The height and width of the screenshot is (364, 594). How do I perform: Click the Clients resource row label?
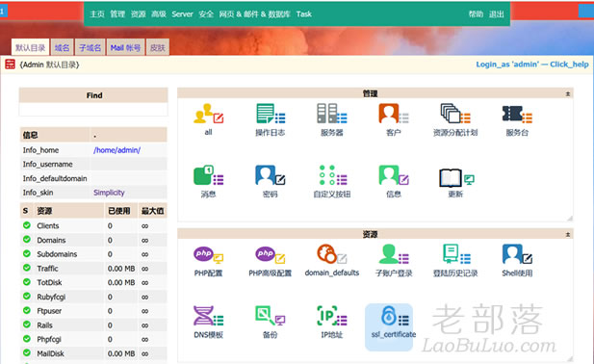(x=48, y=225)
